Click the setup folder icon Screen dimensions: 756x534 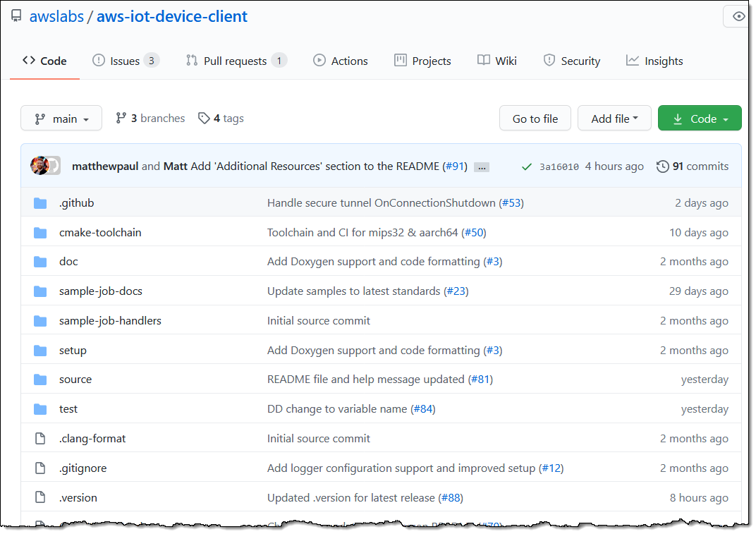40,351
